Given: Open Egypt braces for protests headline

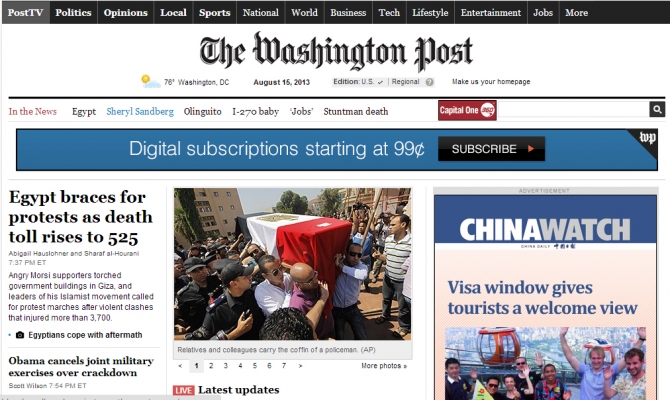Looking at the screenshot, I should [x=80, y=217].
